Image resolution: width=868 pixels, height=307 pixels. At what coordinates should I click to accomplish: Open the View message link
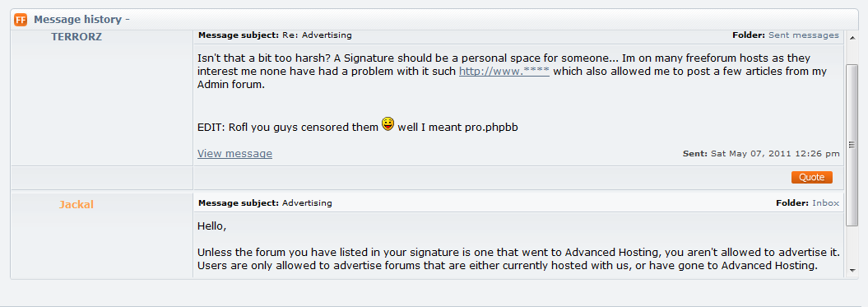[234, 153]
